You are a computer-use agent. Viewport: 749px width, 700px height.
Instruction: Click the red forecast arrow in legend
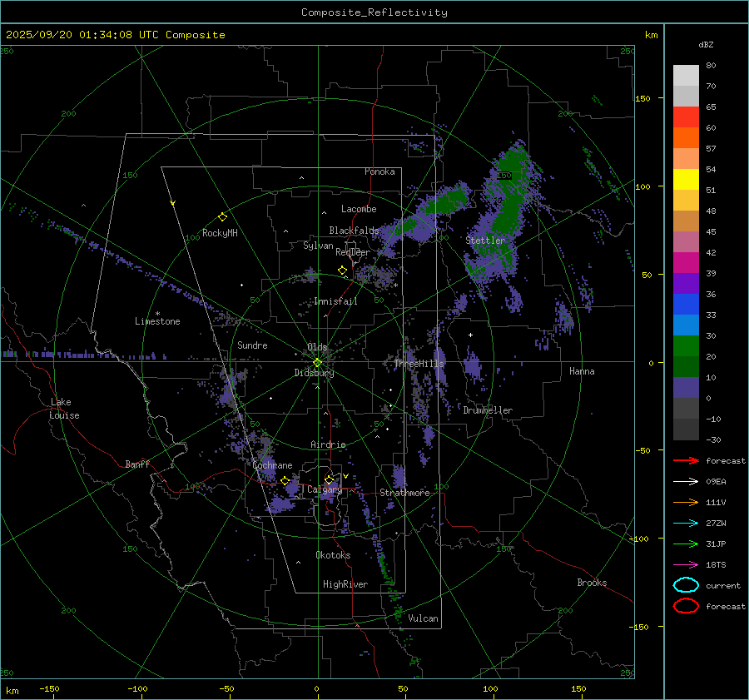tap(686, 460)
